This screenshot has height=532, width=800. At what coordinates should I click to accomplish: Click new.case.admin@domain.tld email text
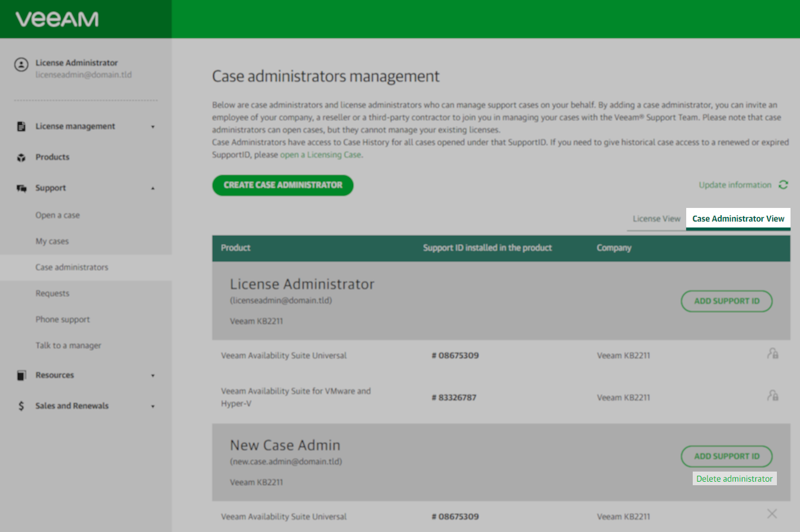[286, 462]
